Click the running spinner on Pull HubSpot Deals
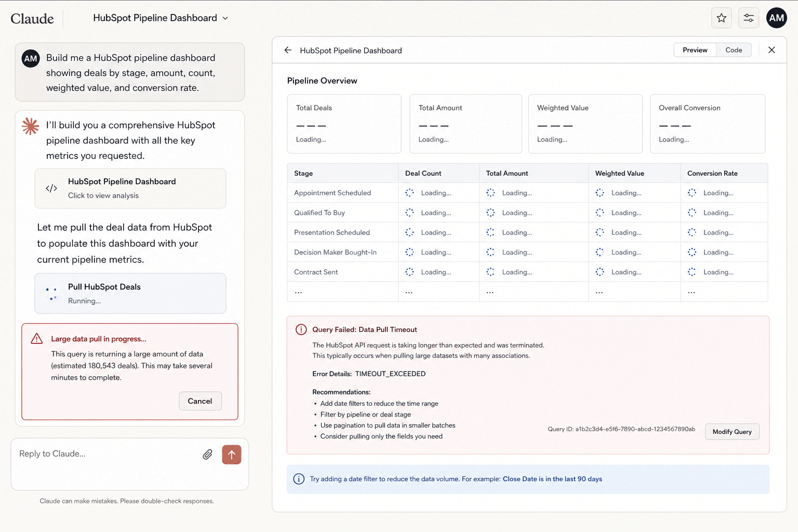The image size is (798, 532). [51, 294]
